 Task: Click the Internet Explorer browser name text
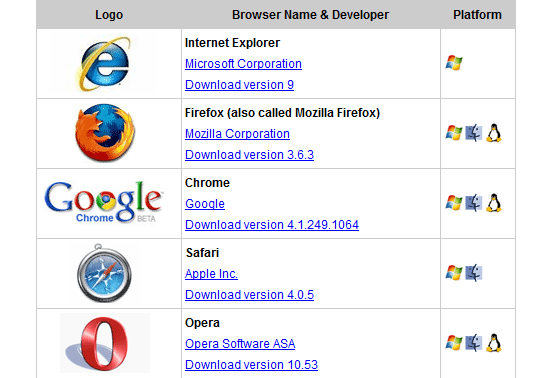pyautogui.click(x=232, y=43)
